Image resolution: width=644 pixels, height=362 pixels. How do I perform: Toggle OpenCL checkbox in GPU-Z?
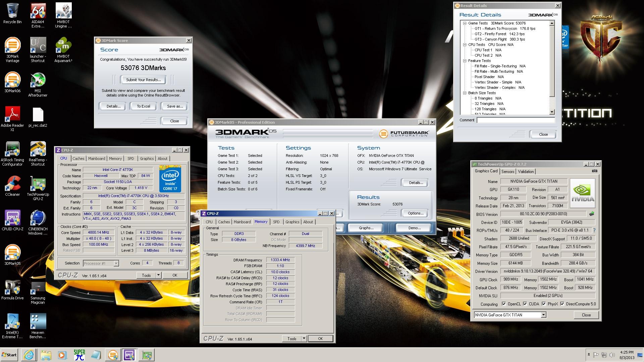[x=504, y=304]
